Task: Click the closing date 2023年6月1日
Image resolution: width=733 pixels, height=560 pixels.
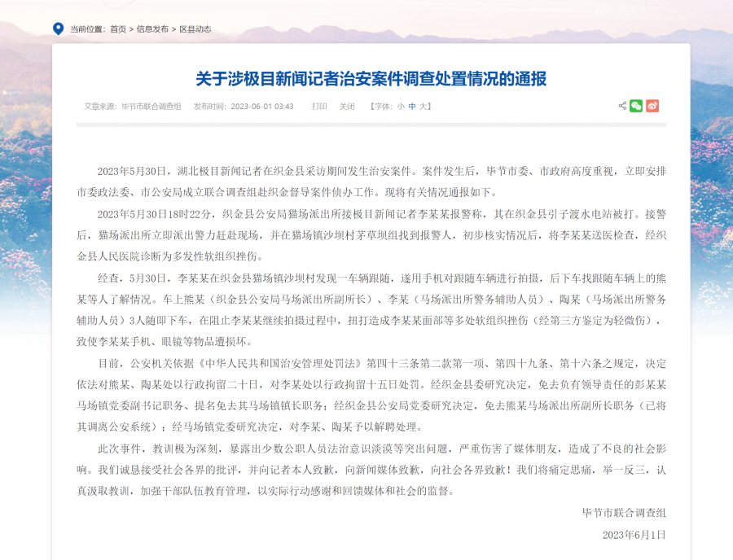Action: pos(634,534)
